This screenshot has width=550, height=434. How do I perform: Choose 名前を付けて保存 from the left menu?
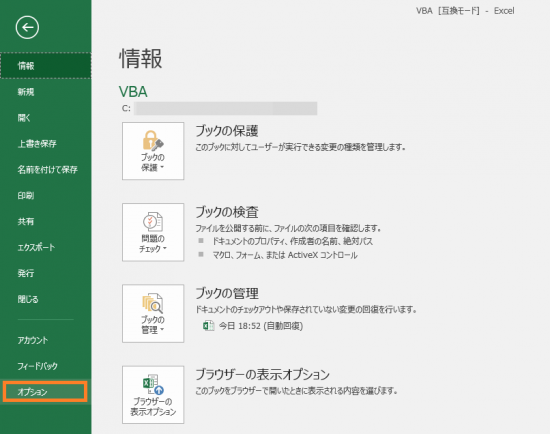tap(46, 170)
